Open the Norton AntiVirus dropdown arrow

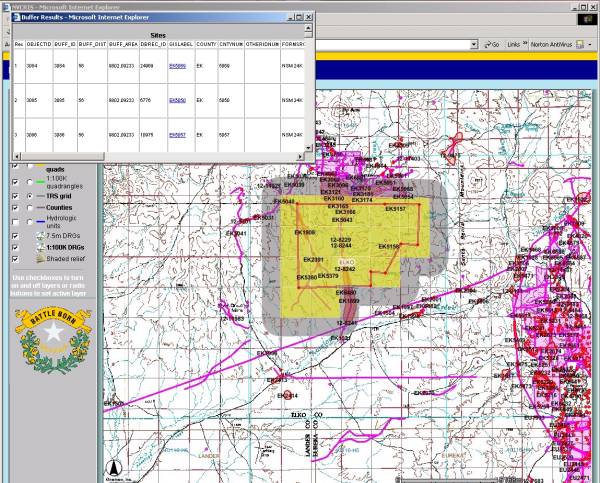pyautogui.click(x=595, y=44)
